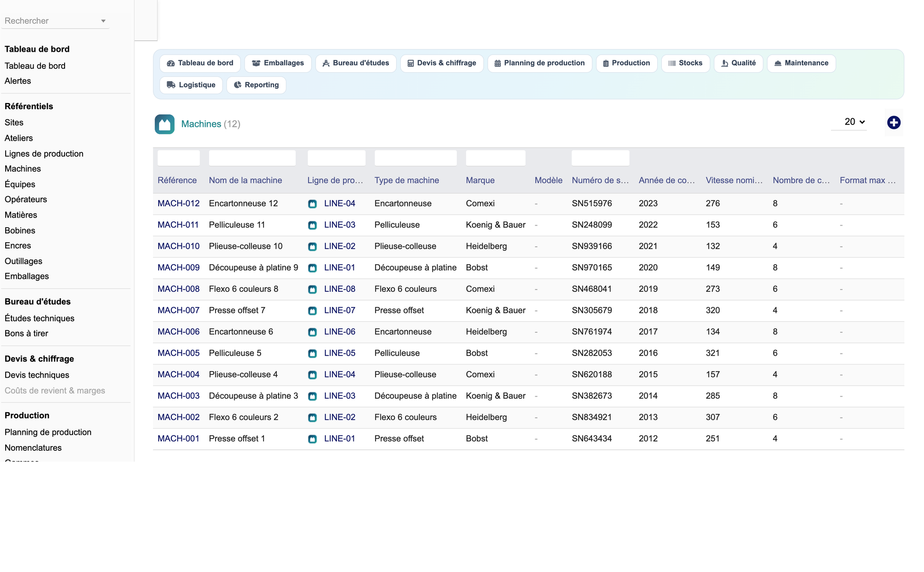
Task: Sort by the Marque column header
Action: point(480,181)
